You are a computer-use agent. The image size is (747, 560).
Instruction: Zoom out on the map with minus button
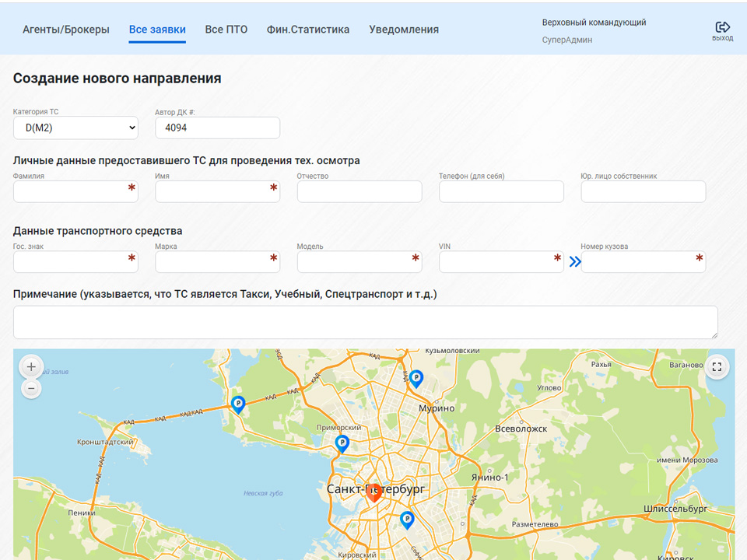[x=31, y=387]
